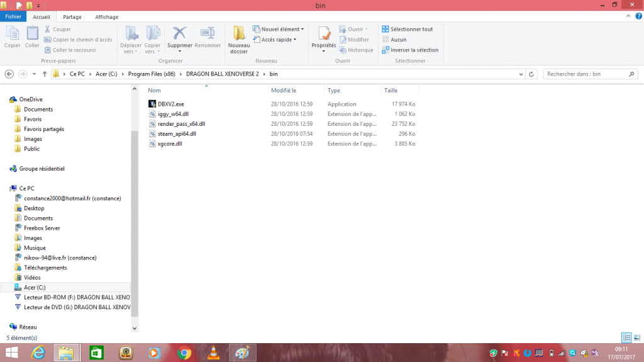Click Ouvrir in the ribbon
This screenshot has height=362, width=644.
(353, 29)
